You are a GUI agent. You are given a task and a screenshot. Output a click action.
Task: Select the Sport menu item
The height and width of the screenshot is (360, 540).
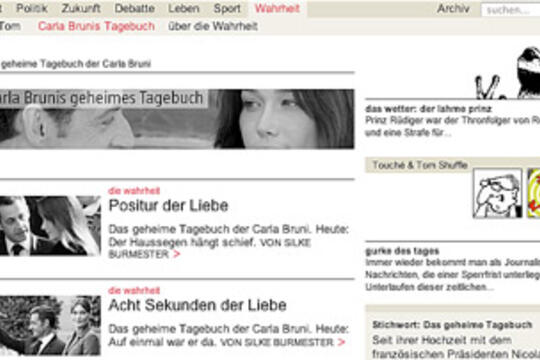(x=227, y=9)
